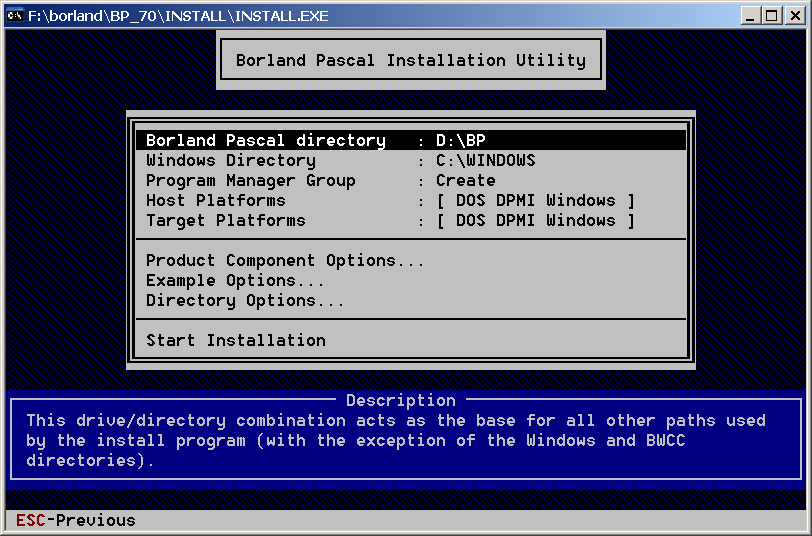Open Directory Options submenu
This screenshot has width=812, height=536.
point(411,301)
